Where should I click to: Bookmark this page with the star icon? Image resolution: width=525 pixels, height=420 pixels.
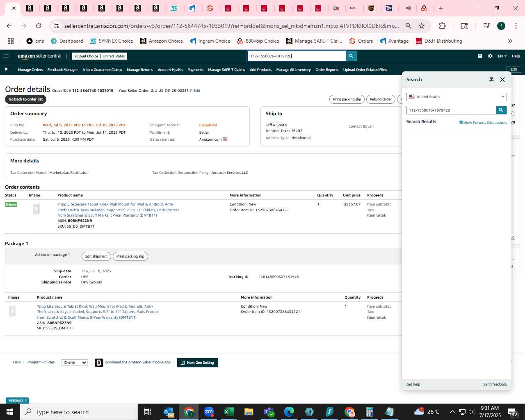(x=422, y=26)
